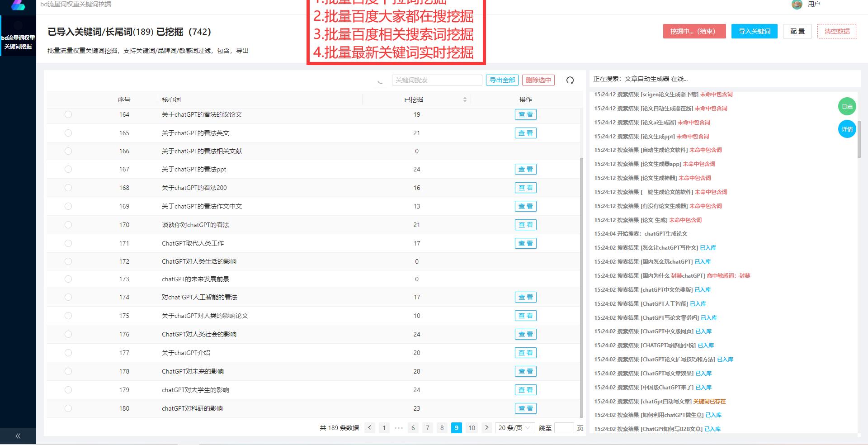Open 配置 button
Image resolution: width=868 pixels, height=445 pixels.
[x=797, y=31]
